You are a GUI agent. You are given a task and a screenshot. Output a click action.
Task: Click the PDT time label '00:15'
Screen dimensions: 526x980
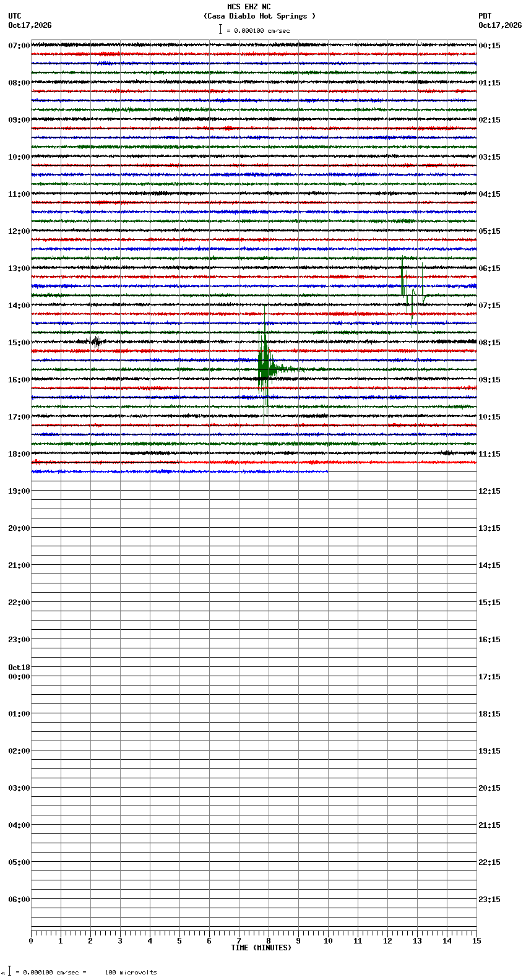pyautogui.click(x=489, y=46)
